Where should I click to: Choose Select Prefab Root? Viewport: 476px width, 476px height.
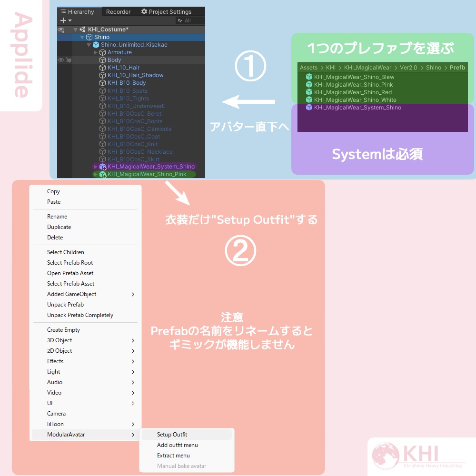(x=85, y=263)
